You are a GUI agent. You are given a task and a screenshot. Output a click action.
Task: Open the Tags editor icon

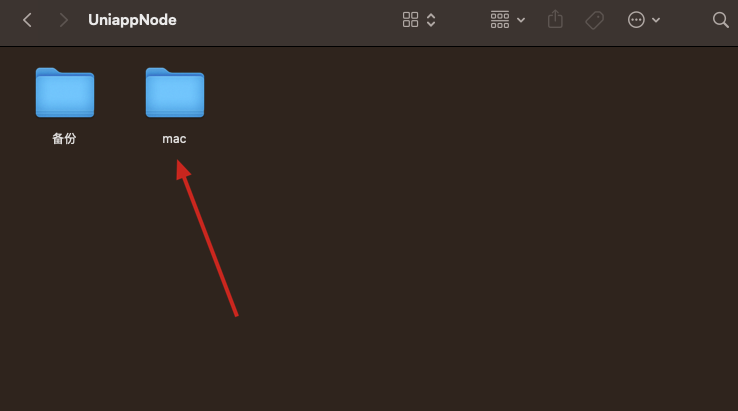[x=594, y=20]
